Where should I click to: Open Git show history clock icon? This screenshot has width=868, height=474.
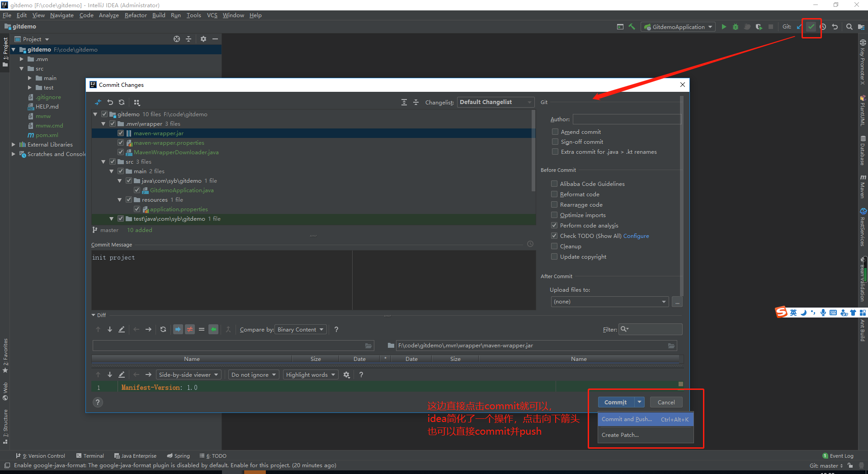823,27
